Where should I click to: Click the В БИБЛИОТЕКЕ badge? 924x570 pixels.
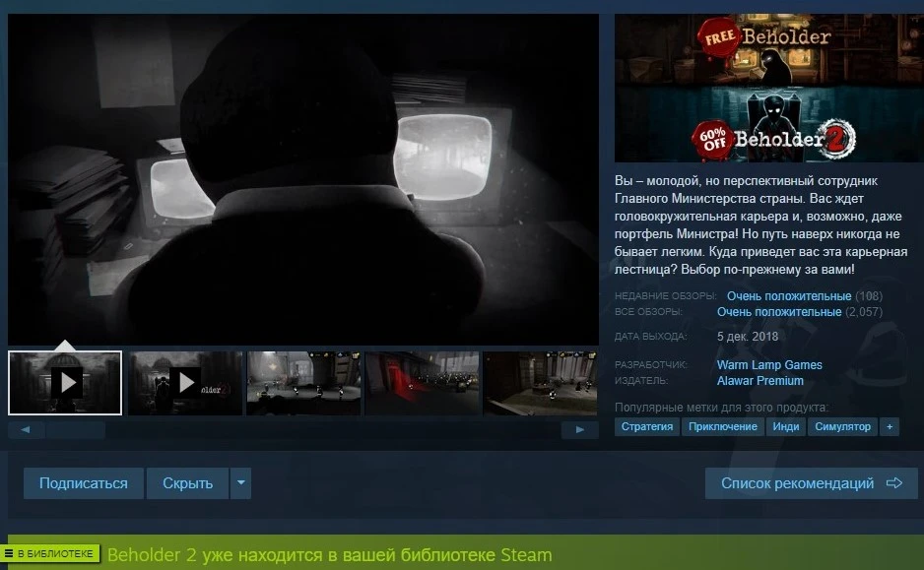pos(50,553)
